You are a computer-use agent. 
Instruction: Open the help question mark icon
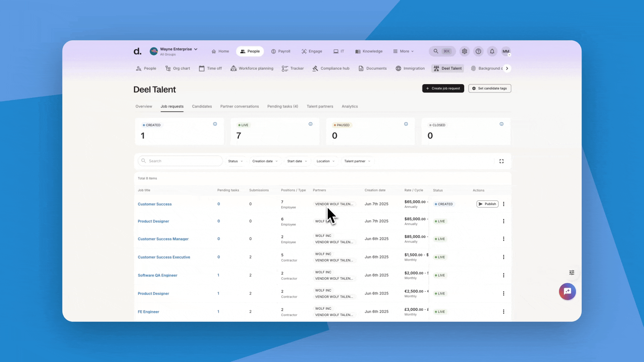point(478,51)
